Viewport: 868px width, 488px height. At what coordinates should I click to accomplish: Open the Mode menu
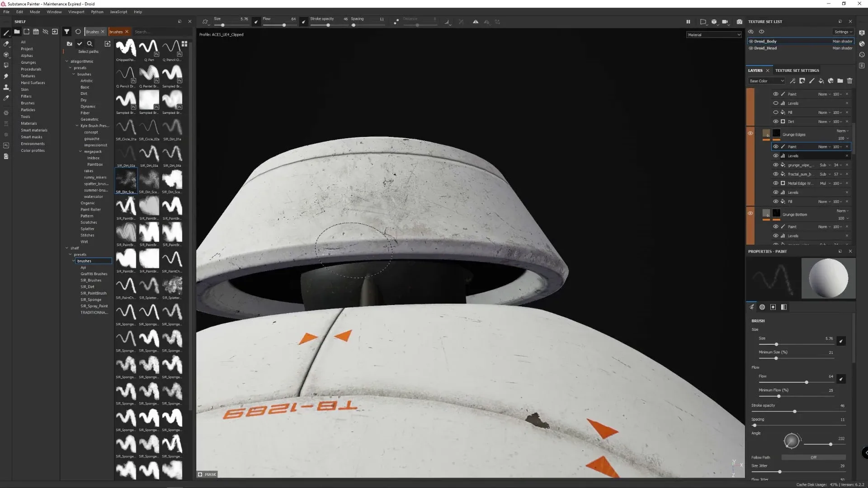(x=35, y=12)
